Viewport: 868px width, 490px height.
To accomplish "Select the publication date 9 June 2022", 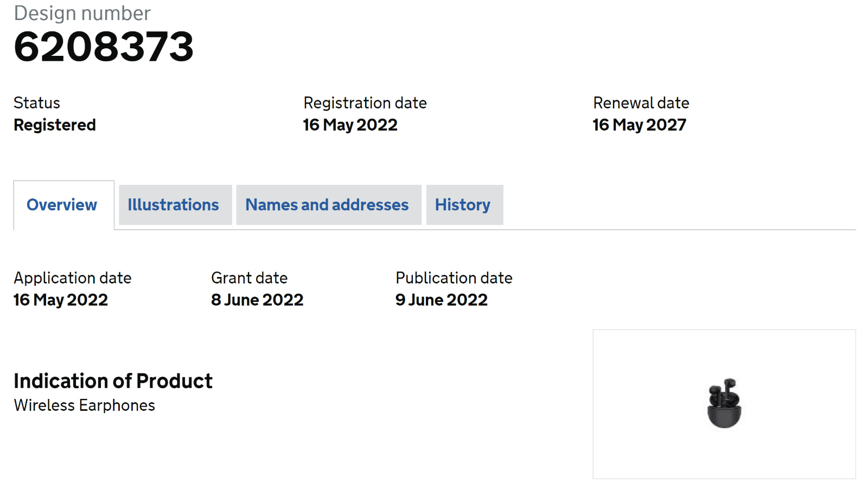I will pyautogui.click(x=442, y=300).
